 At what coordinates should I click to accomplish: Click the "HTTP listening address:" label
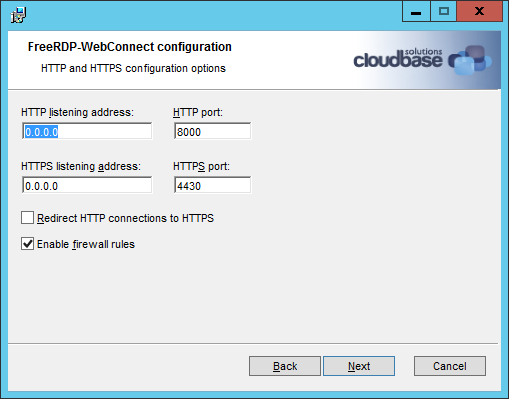point(77,112)
